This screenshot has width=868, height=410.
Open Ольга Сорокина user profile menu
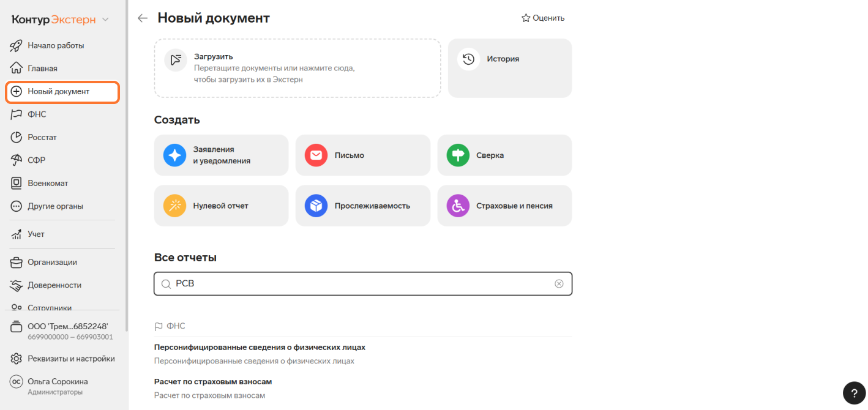click(58, 386)
